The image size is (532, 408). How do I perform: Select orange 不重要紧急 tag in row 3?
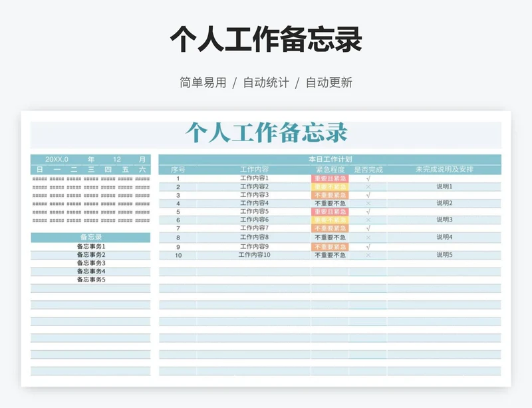pyautogui.click(x=330, y=195)
